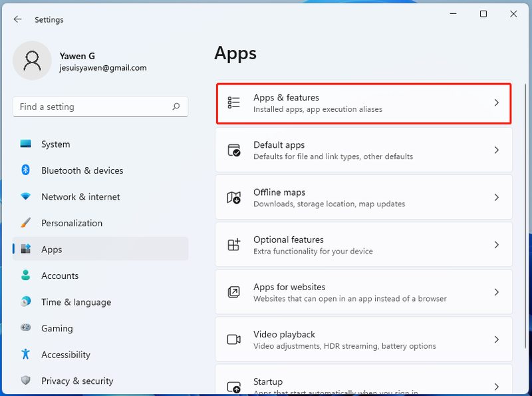Click the Video playback camera icon

coord(234,339)
